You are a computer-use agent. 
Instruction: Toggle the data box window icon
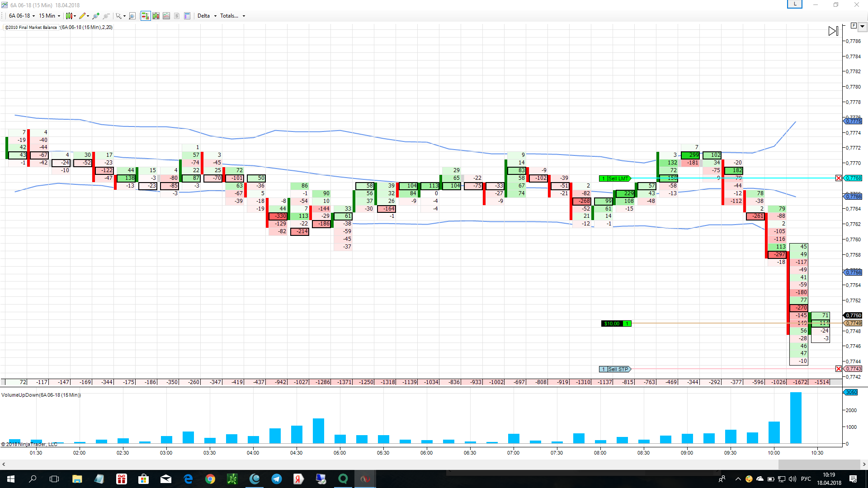tap(187, 16)
